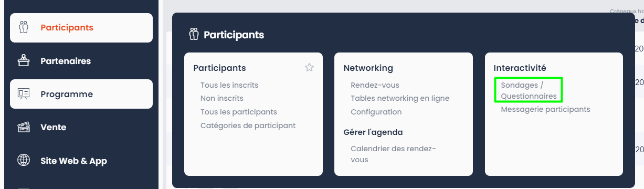The image size is (644, 189).
Task: Click the Vente ticket icon
Action: pos(23,127)
